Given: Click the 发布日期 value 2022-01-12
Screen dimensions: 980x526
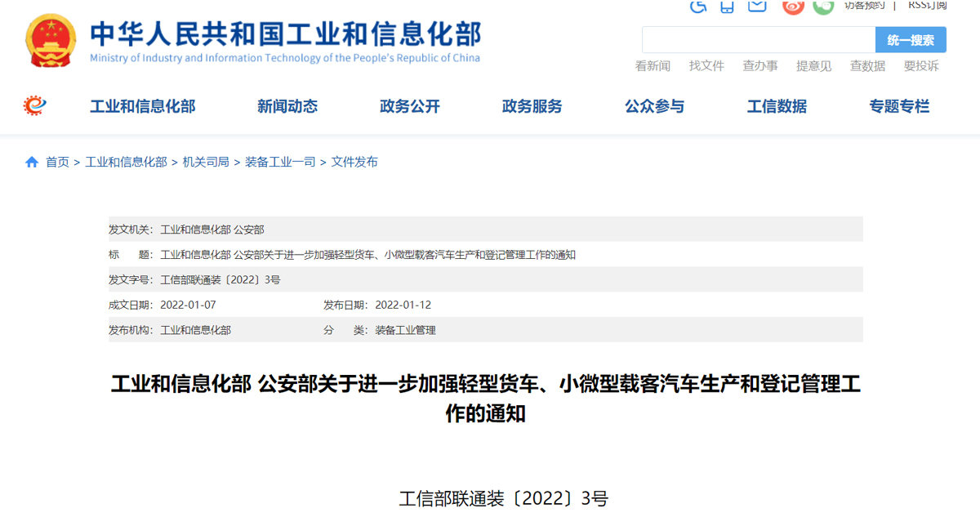Looking at the screenshot, I should pos(403,305).
